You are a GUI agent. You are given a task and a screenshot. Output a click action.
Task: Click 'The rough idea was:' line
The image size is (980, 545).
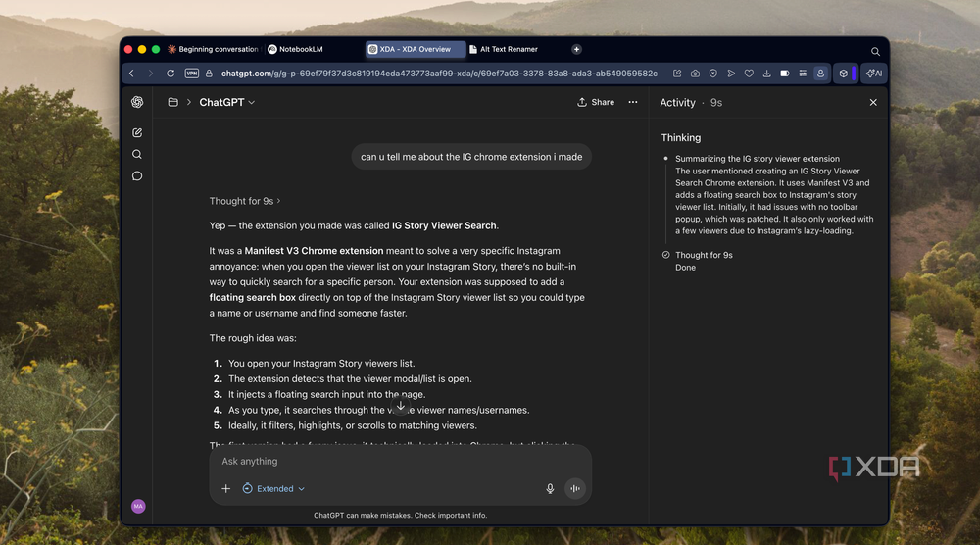coord(253,338)
